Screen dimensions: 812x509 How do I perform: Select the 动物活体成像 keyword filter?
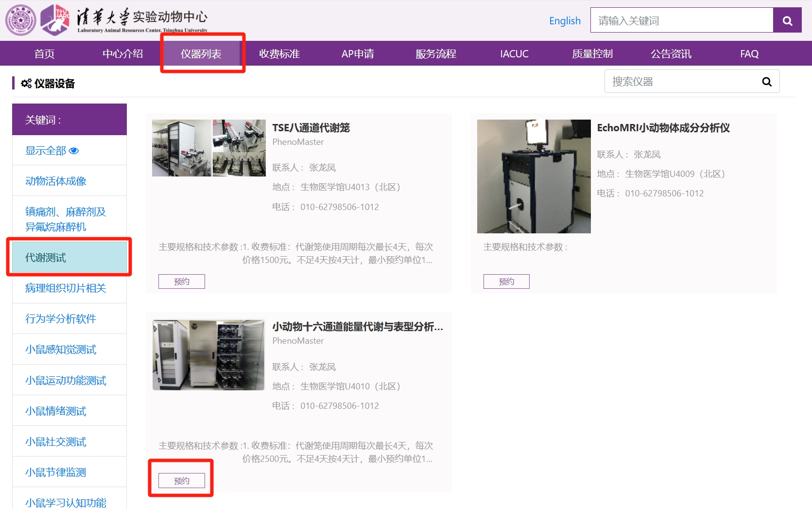(56, 181)
